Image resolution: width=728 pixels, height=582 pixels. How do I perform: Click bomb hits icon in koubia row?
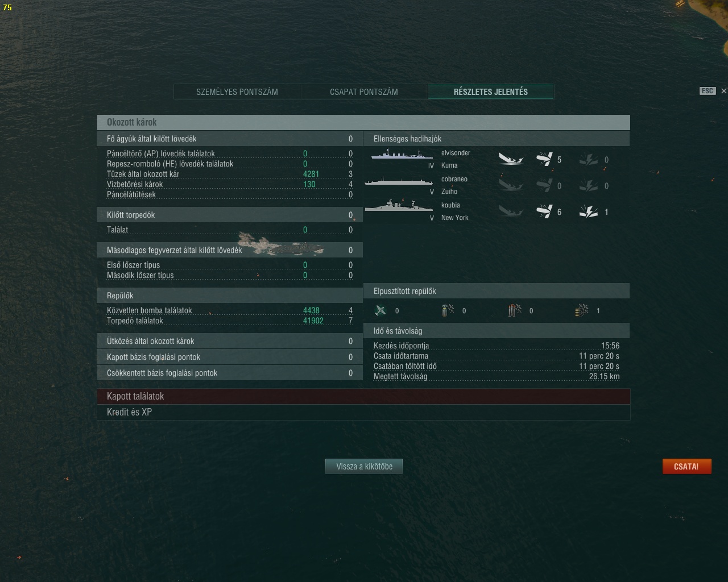(589, 211)
